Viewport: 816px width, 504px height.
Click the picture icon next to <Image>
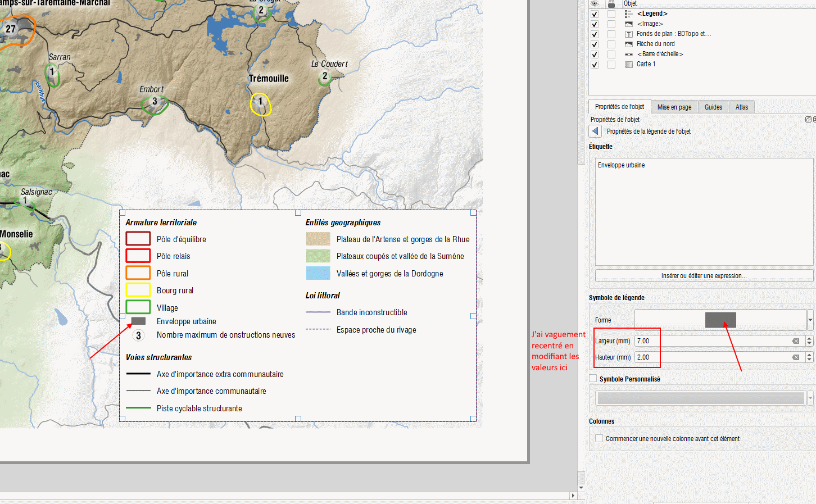pyautogui.click(x=629, y=24)
